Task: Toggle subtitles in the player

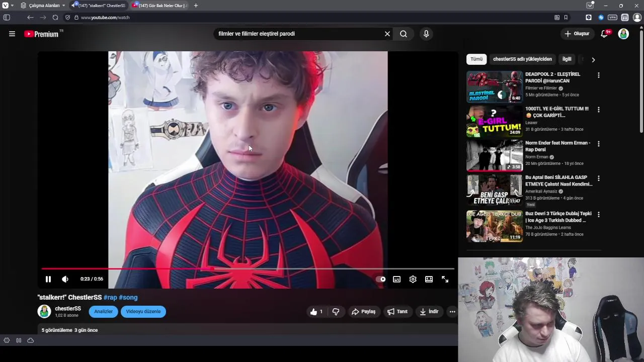Action: point(396,279)
